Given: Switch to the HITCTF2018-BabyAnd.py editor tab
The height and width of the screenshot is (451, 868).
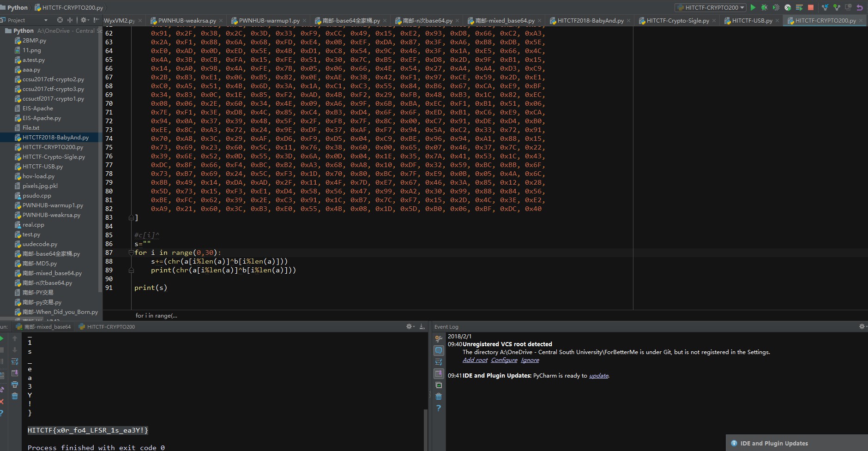Looking at the screenshot, I should click(590, 20).
